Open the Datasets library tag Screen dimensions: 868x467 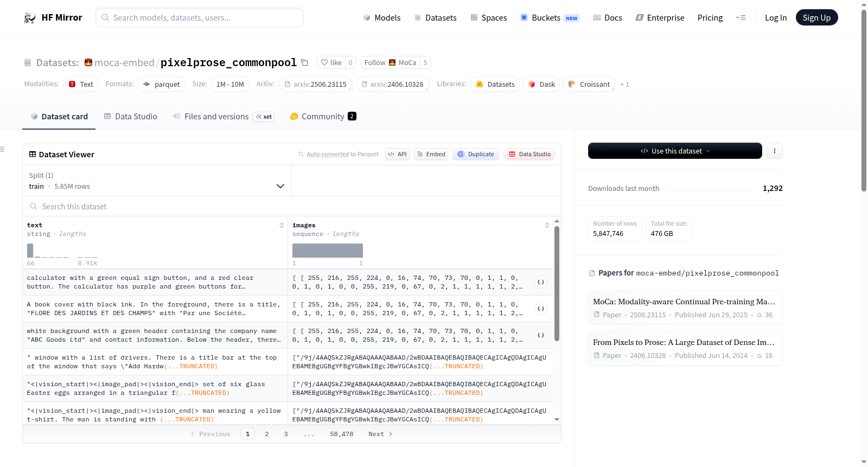[x=495, y=84]
